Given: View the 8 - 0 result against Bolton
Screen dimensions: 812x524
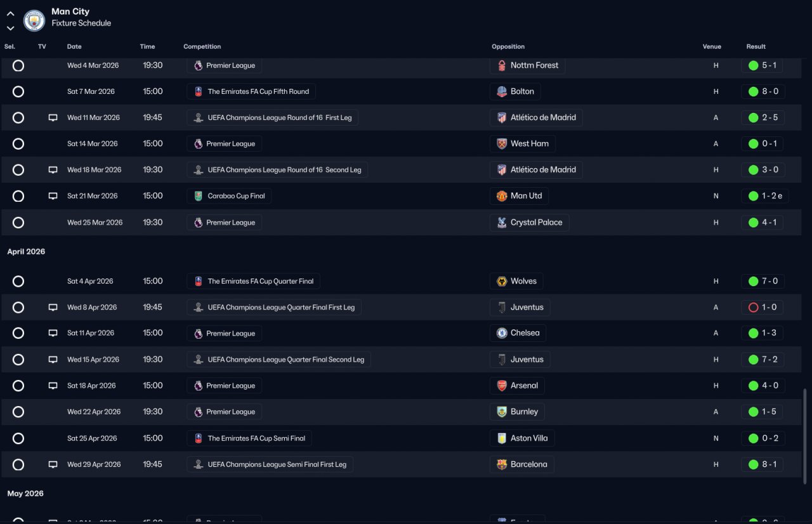Looking at the screenshot, I should tap(763, 91).
